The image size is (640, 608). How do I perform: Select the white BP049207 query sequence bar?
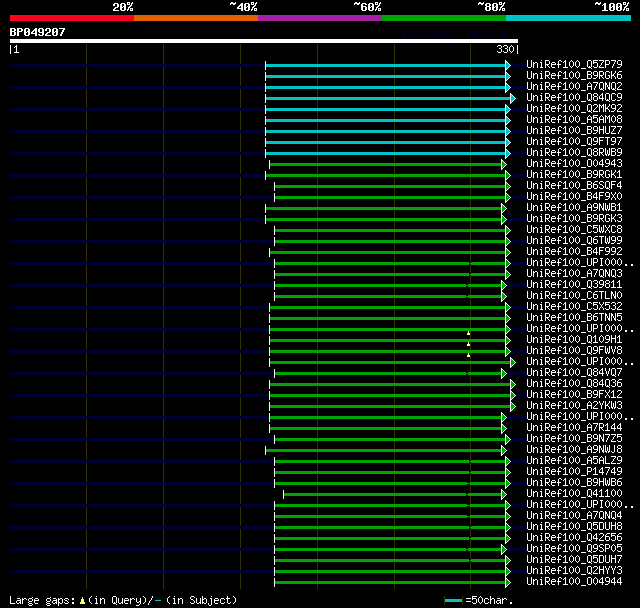264,41
